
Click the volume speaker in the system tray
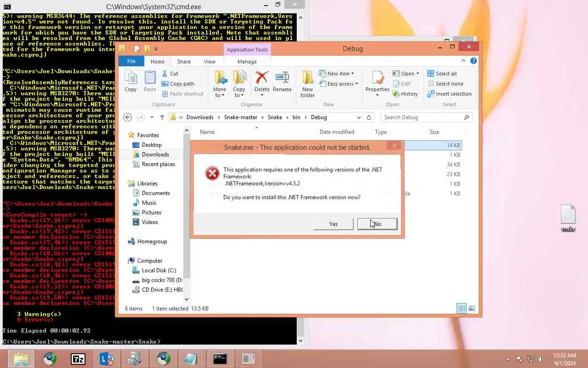click(x=542, y=359)
